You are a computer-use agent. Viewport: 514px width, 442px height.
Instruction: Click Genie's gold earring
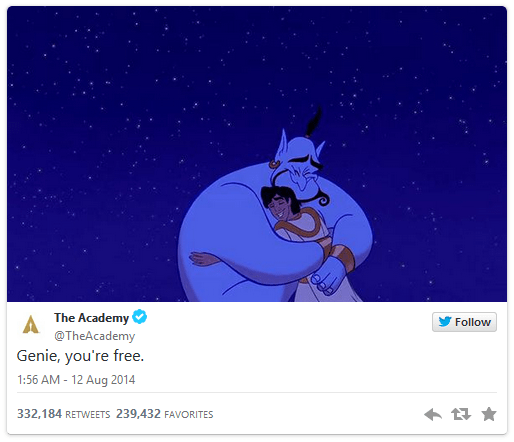point(275,164)
